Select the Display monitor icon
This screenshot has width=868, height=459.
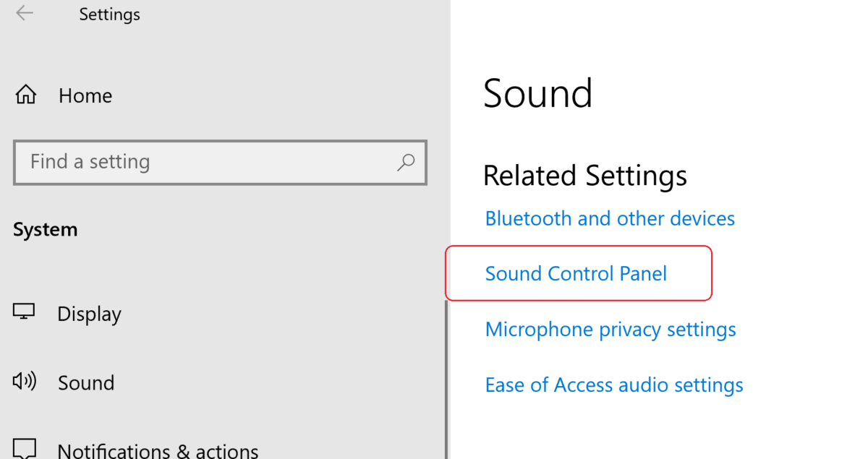24,312
